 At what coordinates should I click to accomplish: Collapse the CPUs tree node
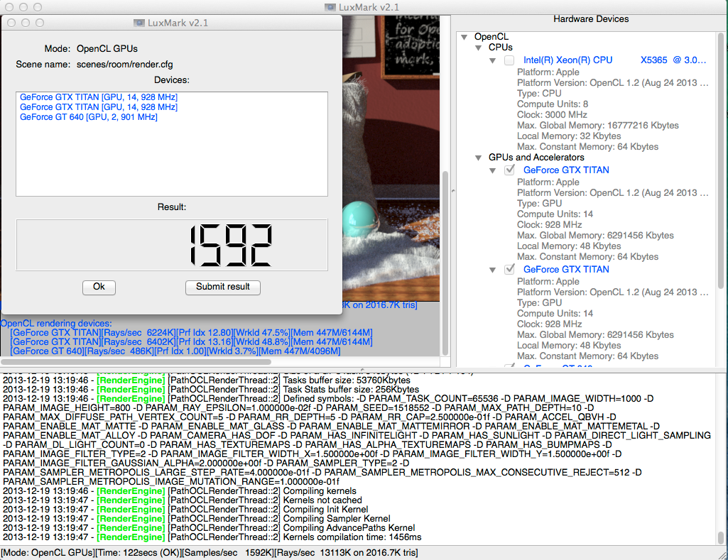tap(478, 48)
